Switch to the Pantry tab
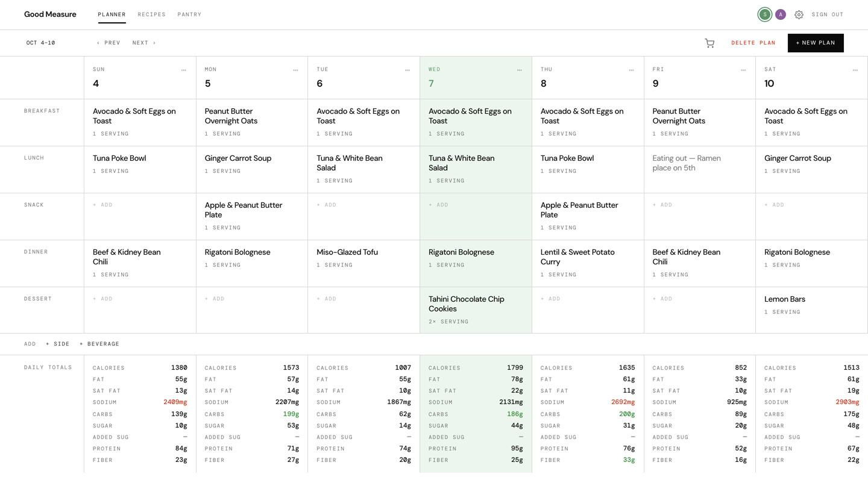The height and width of the screenshot is (492, 868). tap(189, 14)
